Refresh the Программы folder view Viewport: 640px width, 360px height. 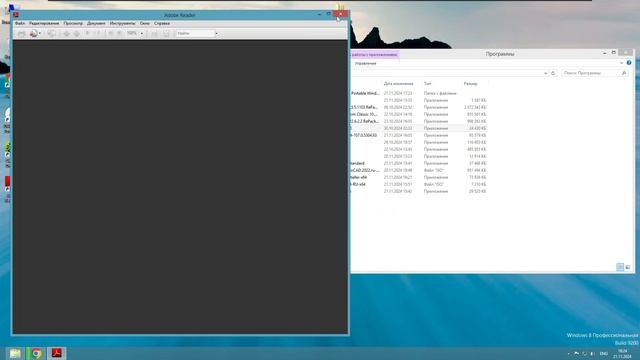[553, 73]
